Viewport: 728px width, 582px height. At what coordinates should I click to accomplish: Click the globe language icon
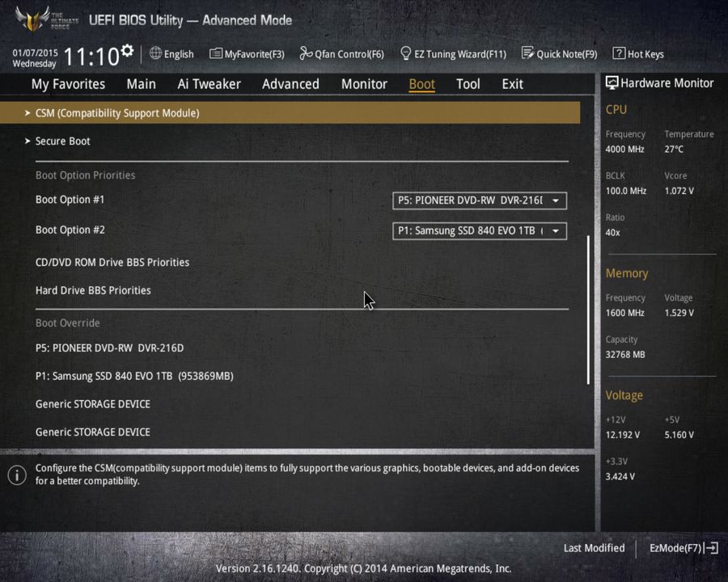tap(155, 53)
